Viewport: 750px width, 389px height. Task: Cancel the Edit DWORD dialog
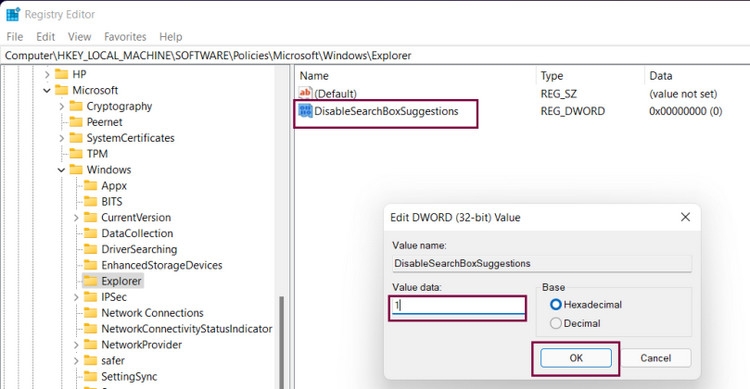(656, 358)
